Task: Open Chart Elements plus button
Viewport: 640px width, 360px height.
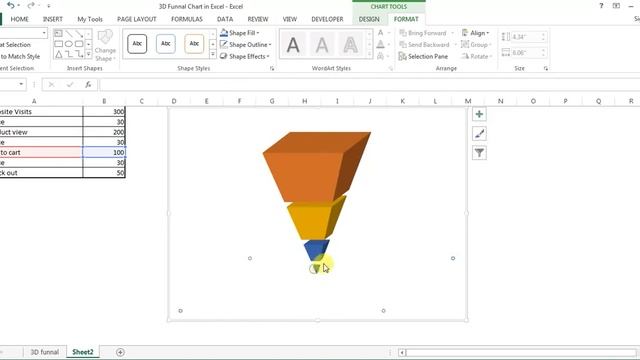Action: 479,114
